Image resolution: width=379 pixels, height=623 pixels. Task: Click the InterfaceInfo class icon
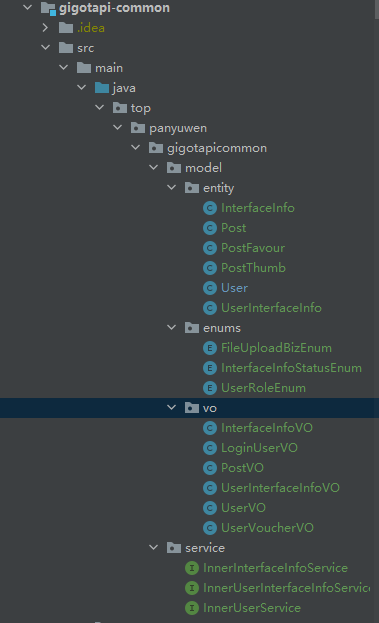pos(210,208)
